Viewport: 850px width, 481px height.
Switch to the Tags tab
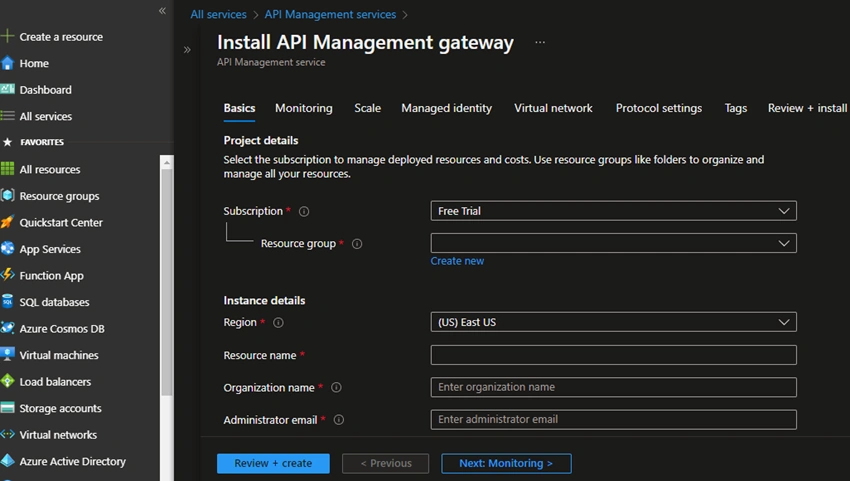[x=736, y=108]
